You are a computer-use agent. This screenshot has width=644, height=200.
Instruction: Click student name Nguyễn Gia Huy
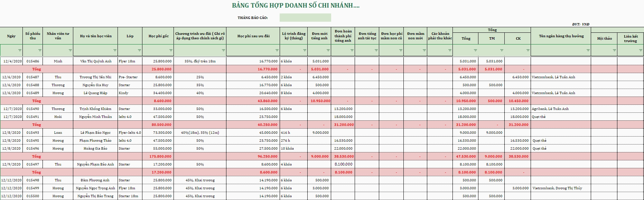(x=96, y=85)
